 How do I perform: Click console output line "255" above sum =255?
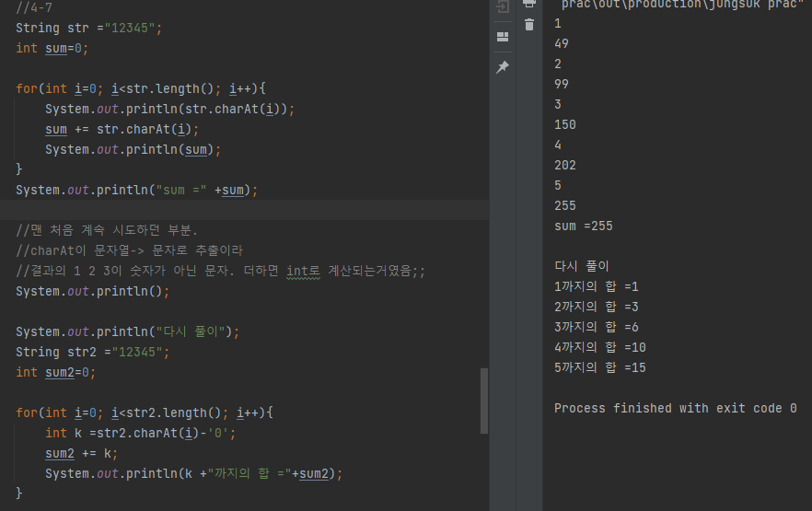tap(565, 205)
